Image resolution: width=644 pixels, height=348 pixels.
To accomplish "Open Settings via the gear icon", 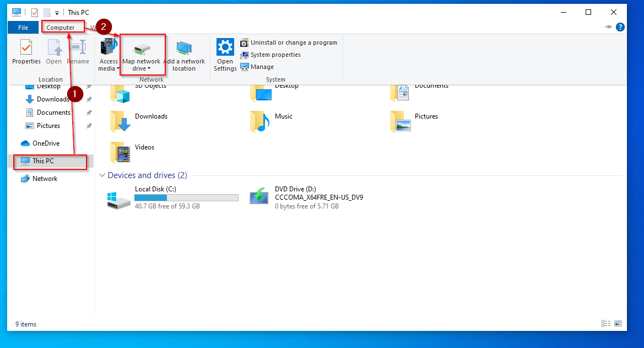I will tap(225, 47).
